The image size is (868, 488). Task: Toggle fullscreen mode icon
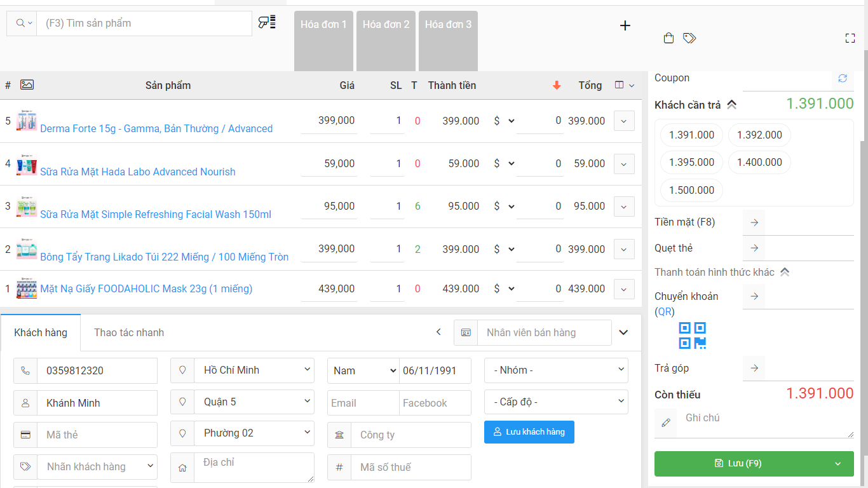pyautogui.click(x=850, y=38)
